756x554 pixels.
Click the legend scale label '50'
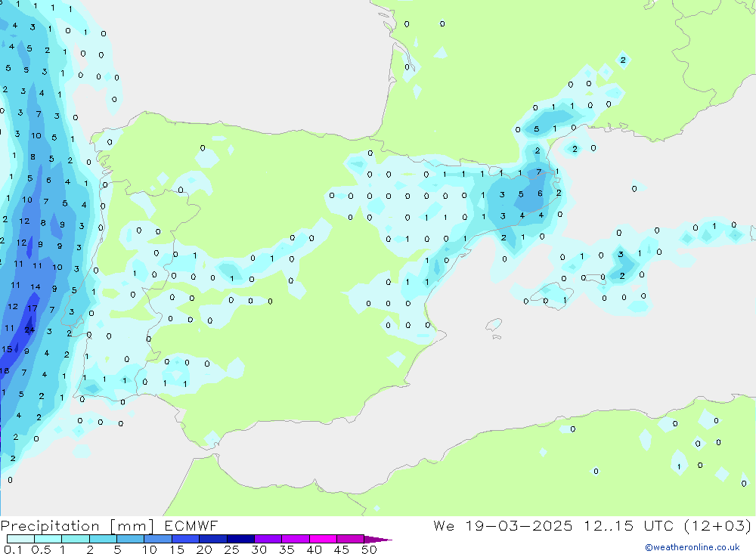click(370, 549)
